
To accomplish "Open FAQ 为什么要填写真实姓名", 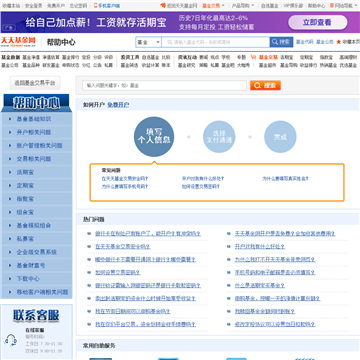I will pyautogui.click(x=285, y=178).
